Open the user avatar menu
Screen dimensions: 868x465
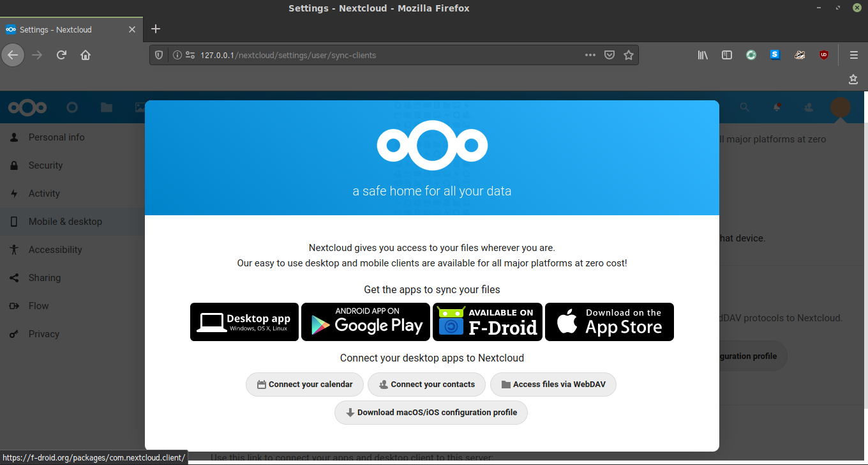pos(841,107)
